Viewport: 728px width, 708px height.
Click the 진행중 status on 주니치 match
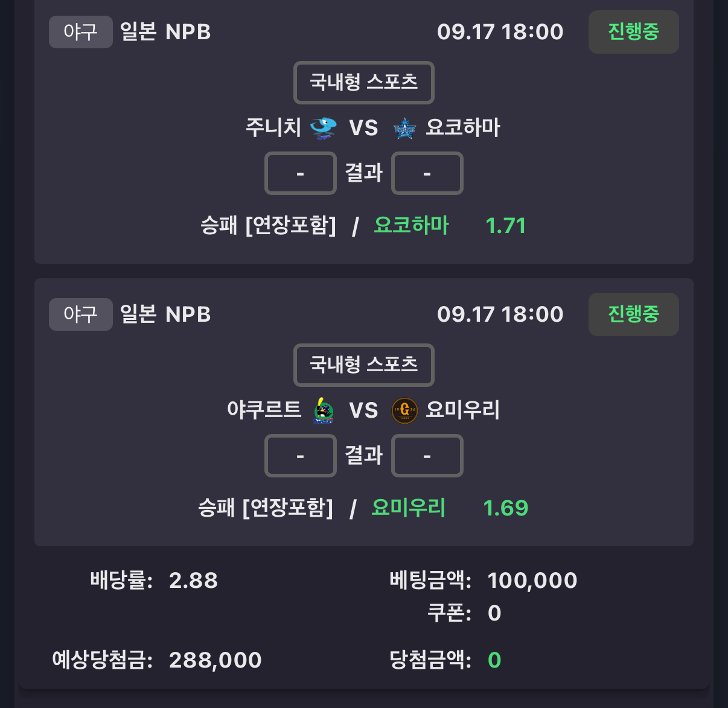click(x=633, y=32)
